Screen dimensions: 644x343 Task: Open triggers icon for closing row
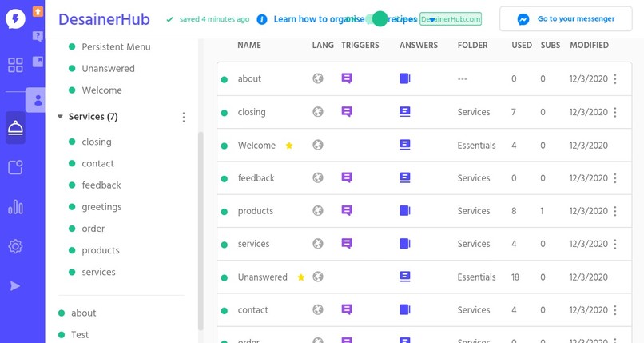click(x=347, y=111)
